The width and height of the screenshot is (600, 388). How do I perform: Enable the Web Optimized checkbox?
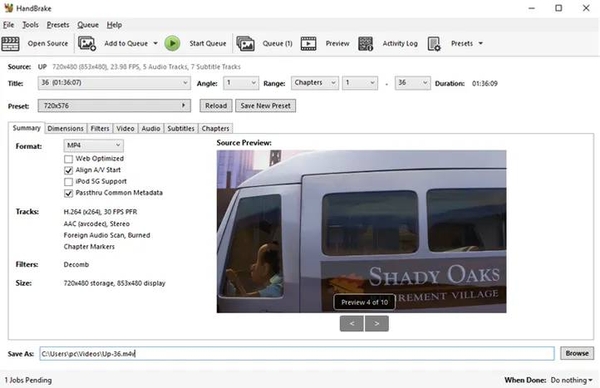tap(68, 159)
